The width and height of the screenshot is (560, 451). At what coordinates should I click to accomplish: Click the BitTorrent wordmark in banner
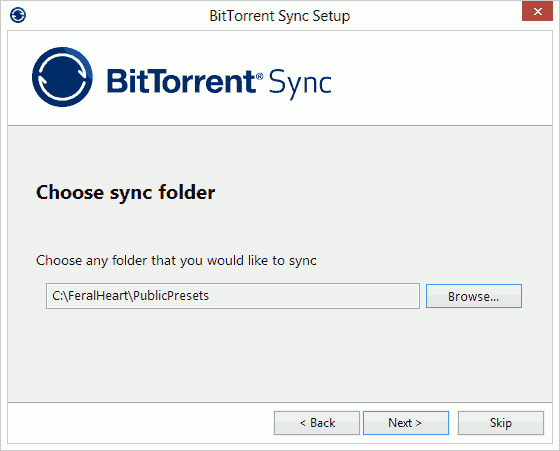click(181, 81)
